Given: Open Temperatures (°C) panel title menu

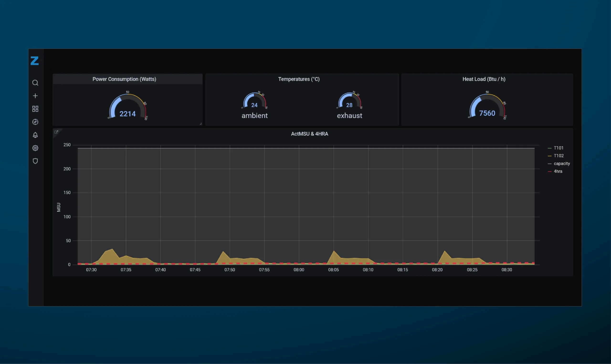Looking at the screenshot, I should pyautogui.click(x=299, y=79).
